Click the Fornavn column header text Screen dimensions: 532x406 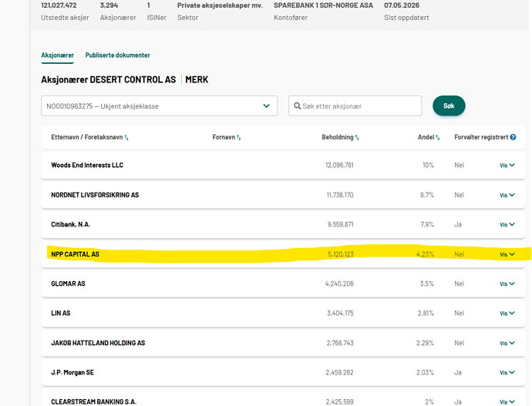(224, 137)
